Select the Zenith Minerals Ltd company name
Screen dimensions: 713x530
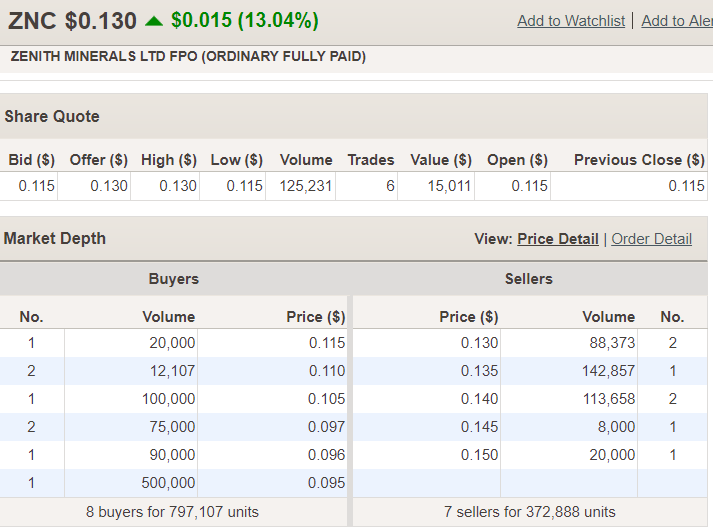(188, 56)
